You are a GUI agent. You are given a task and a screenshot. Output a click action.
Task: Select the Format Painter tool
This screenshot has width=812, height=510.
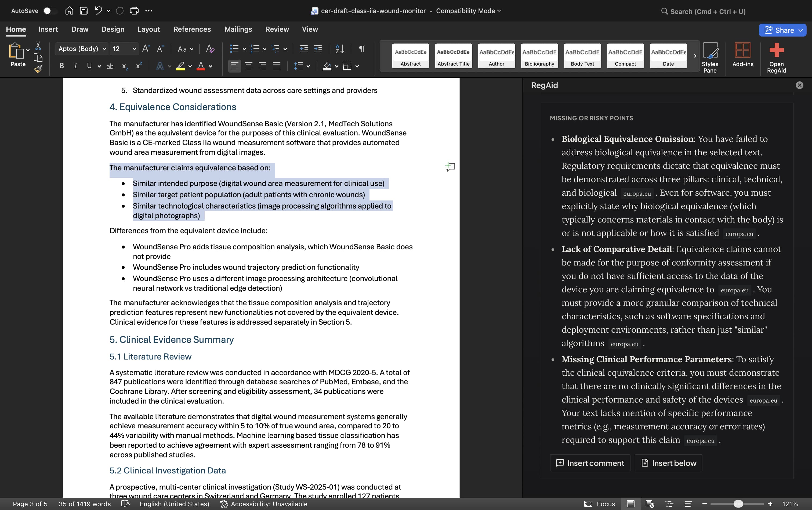click(38, 69)
